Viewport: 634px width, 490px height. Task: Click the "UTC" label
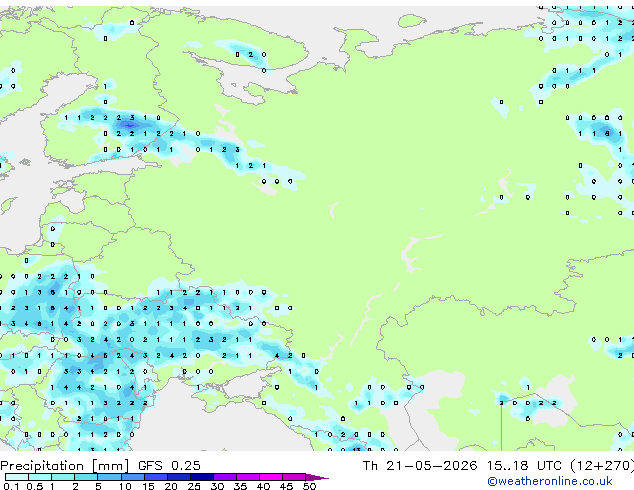(549, 466)
